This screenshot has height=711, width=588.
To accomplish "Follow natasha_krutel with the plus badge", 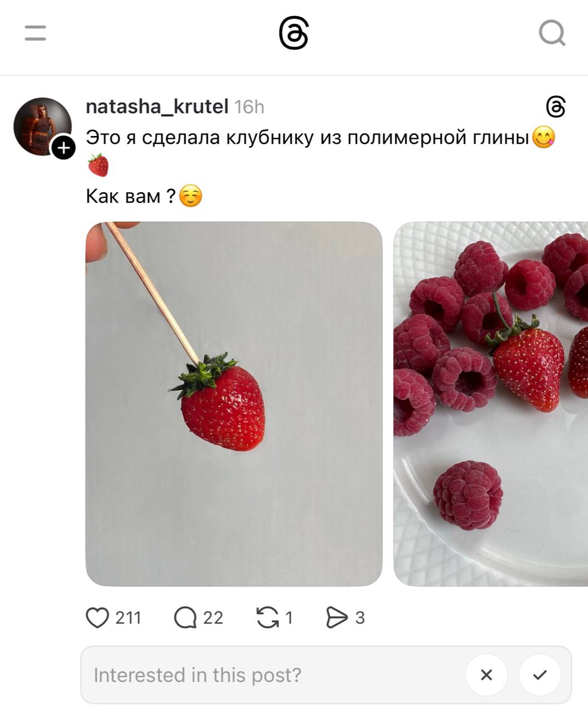I will (64, 148).
